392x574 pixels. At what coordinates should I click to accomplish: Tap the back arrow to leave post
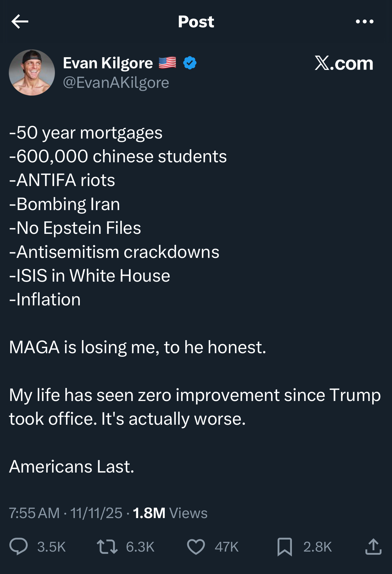point(20,22)
